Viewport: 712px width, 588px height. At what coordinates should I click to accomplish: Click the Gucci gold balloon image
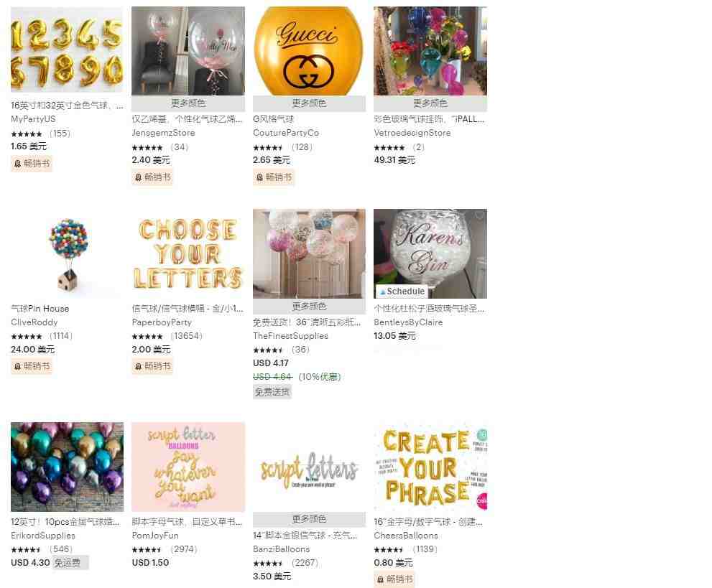(x=309, y=51)
